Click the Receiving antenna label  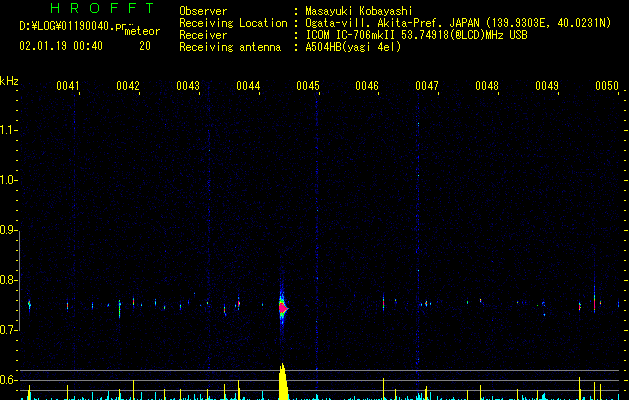pos(230,47)
